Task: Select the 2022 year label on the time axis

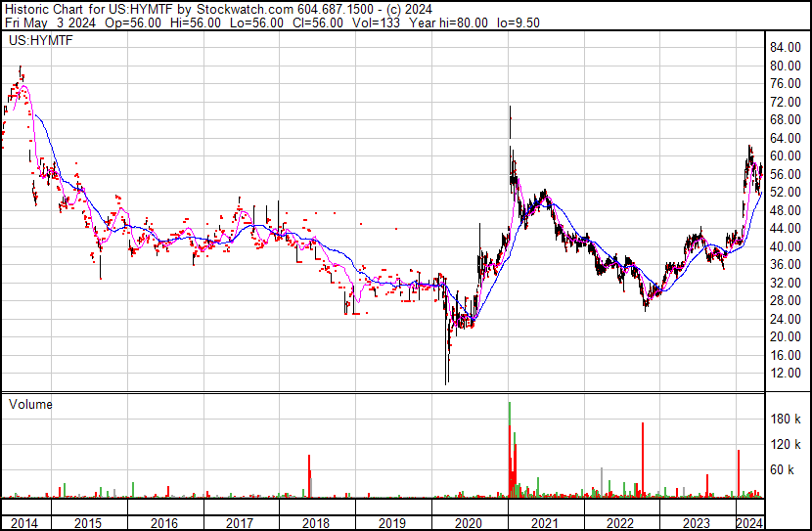Action: 620,523
